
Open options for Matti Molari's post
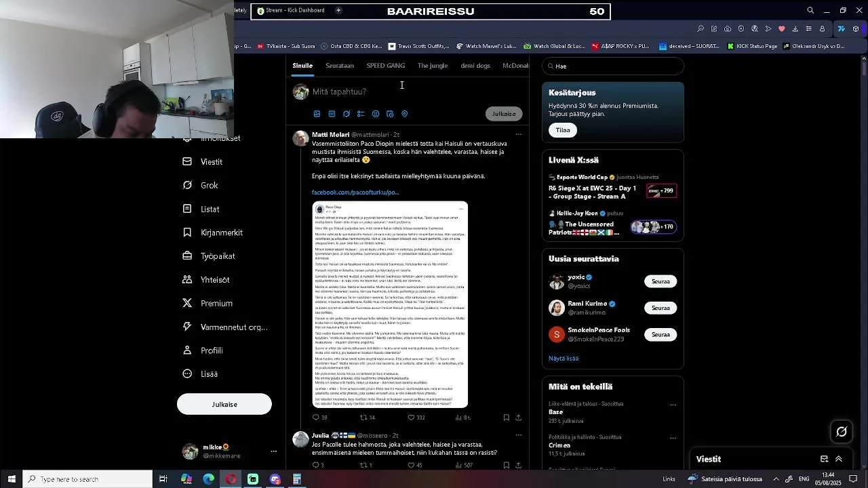tap(519, 134)
